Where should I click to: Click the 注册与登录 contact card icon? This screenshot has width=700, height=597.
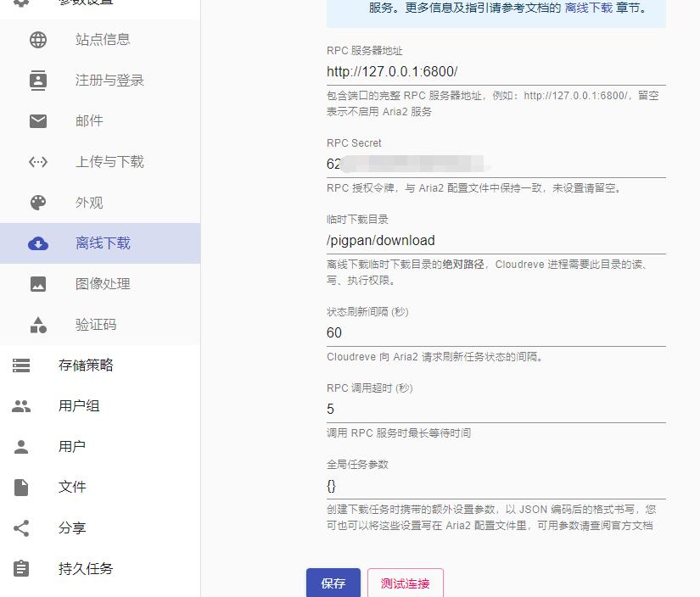coord(38,81)
